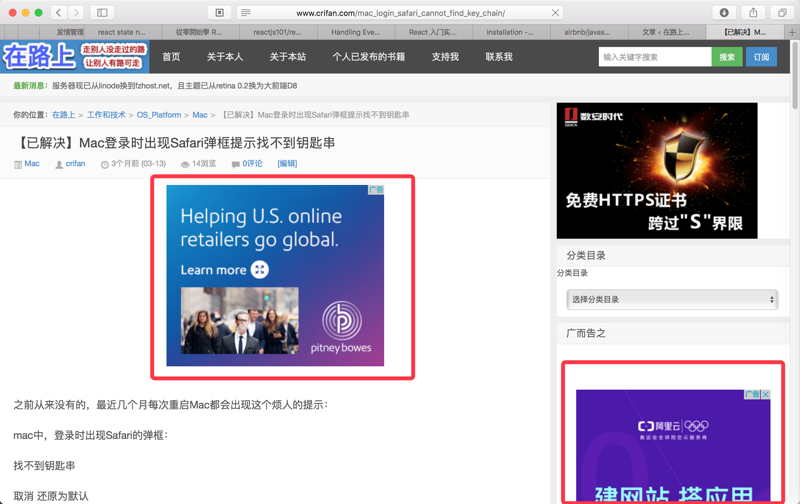This screenshot has width=800, height=504.
Task: Switch to the 'Handling Eve...' tab
Action: [x=356, y=32]
